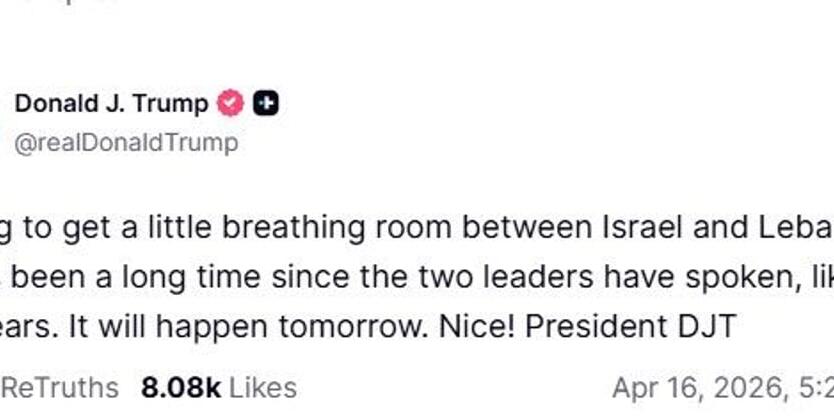Click the red verified checkmark badge
Viewport: 834px width, 417px height.
231,103
